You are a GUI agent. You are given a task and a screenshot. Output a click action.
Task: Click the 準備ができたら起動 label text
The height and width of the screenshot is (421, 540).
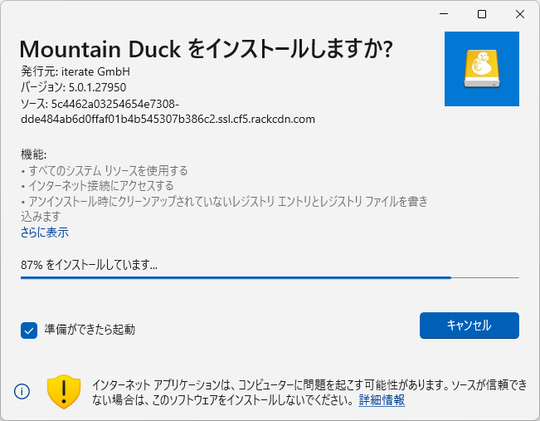(x=90, y=330)
